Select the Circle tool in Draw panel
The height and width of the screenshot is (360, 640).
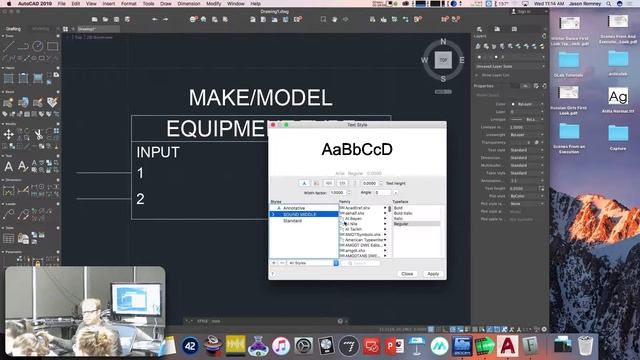click(38, 46)
